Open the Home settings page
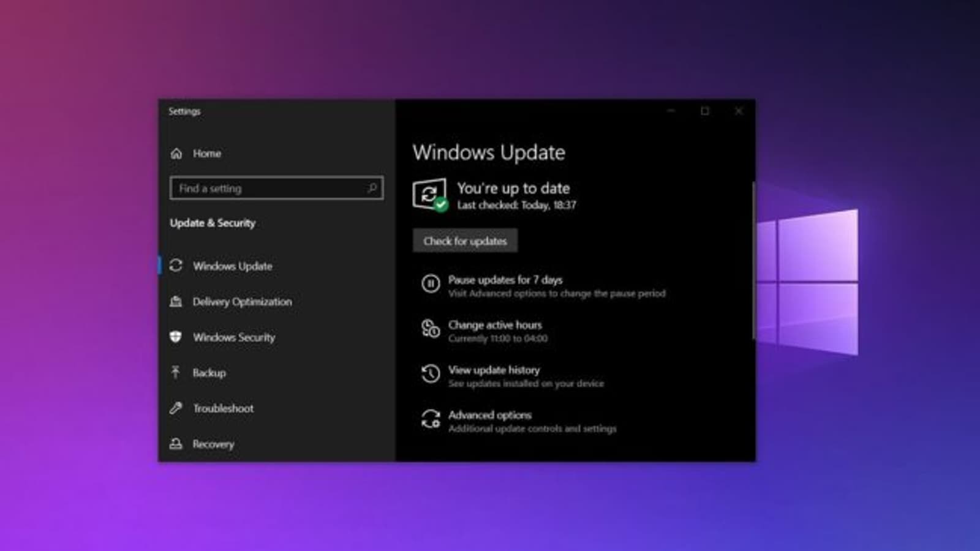980x551 pixels. [207, 154]
